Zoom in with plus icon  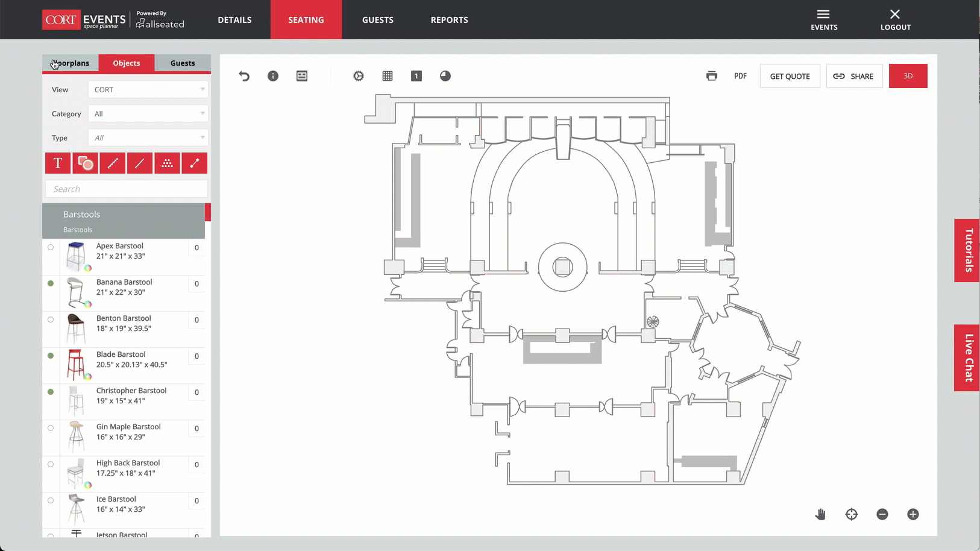click(x=913, y=514)
